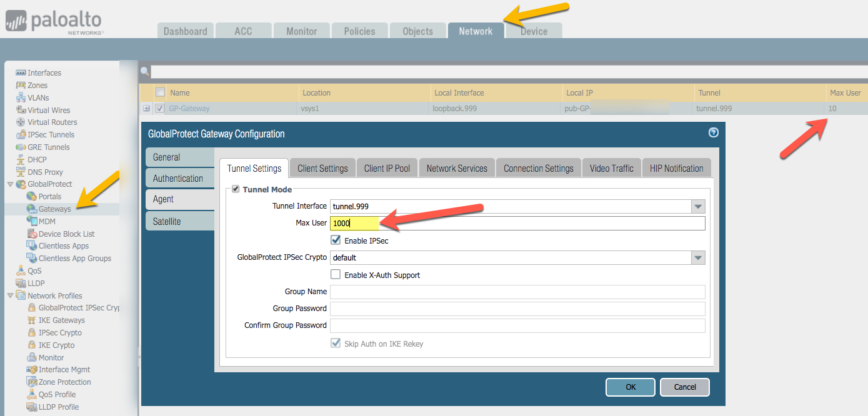Click the Portals icon
The image size is (868, 416).
(32, 197)
